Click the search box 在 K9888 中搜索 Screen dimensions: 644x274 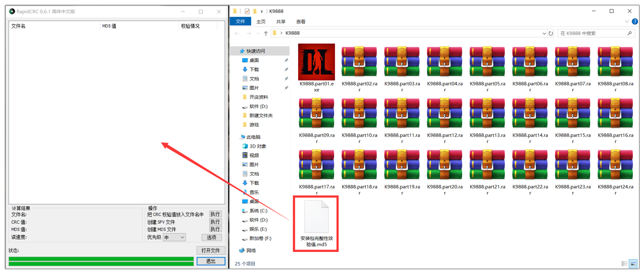[x=592, y=33]
